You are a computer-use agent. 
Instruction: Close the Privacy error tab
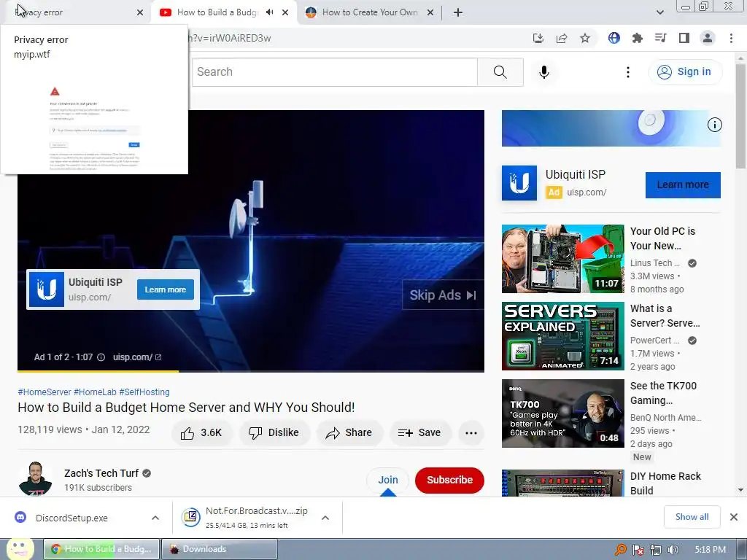click(x=140, y=12)
